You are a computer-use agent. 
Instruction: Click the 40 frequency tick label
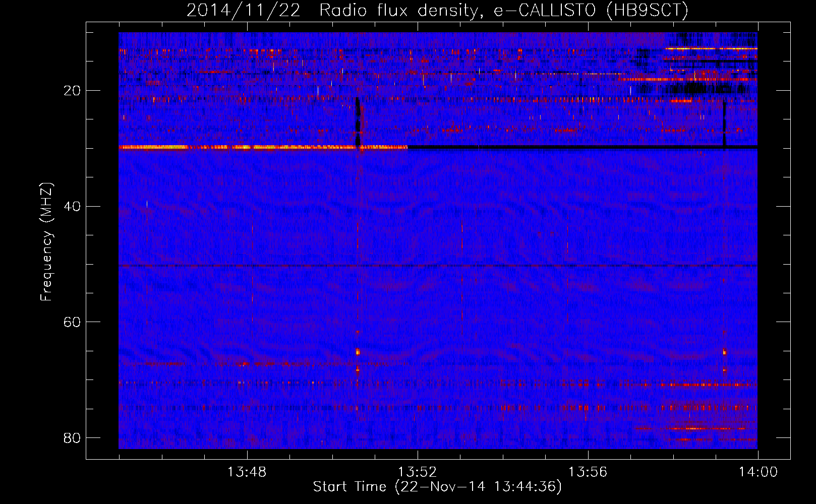click(x=72, y=206)
